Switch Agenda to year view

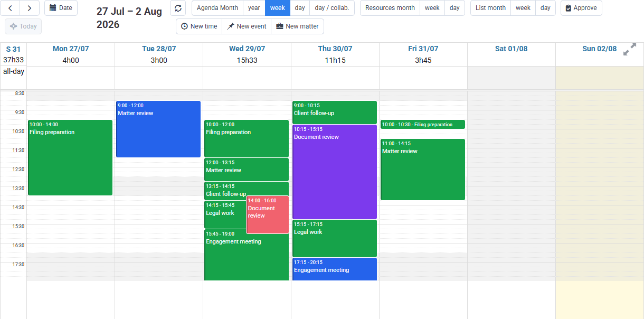click(x=254, y=8)
